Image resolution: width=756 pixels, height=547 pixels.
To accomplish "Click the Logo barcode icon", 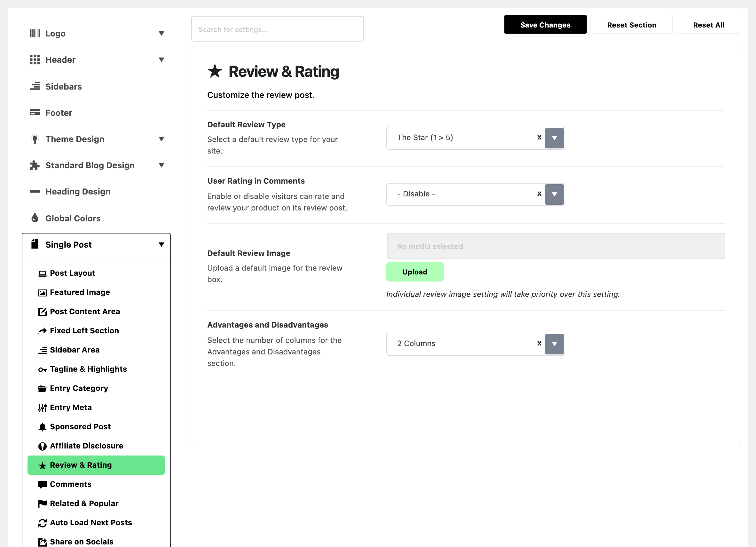I will tap(35, 33).
